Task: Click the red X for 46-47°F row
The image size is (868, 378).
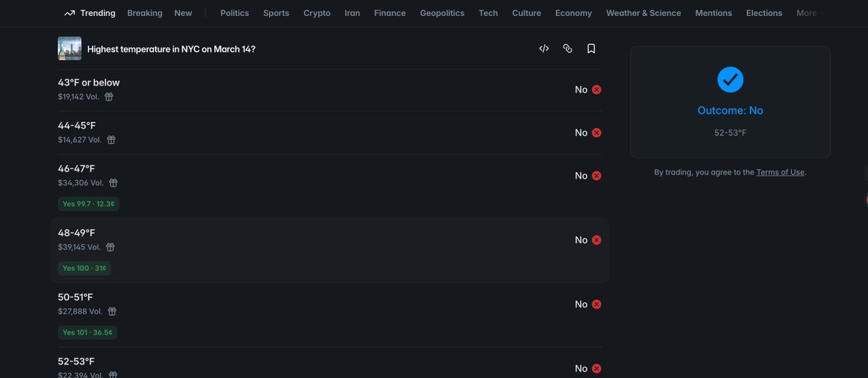Action: pyautogui.click(x=597, y=176)
